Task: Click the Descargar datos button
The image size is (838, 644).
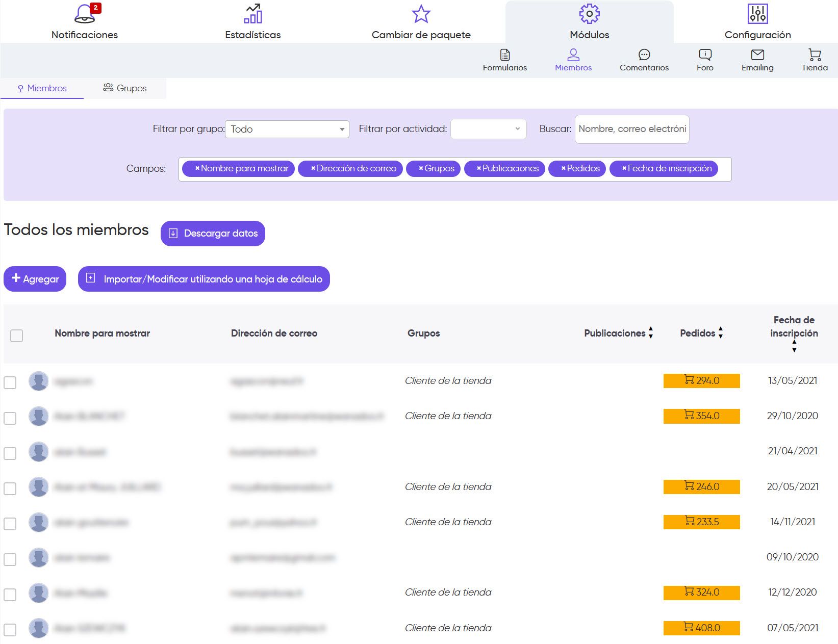Action: pyautogui.click(x=213, y=234)
